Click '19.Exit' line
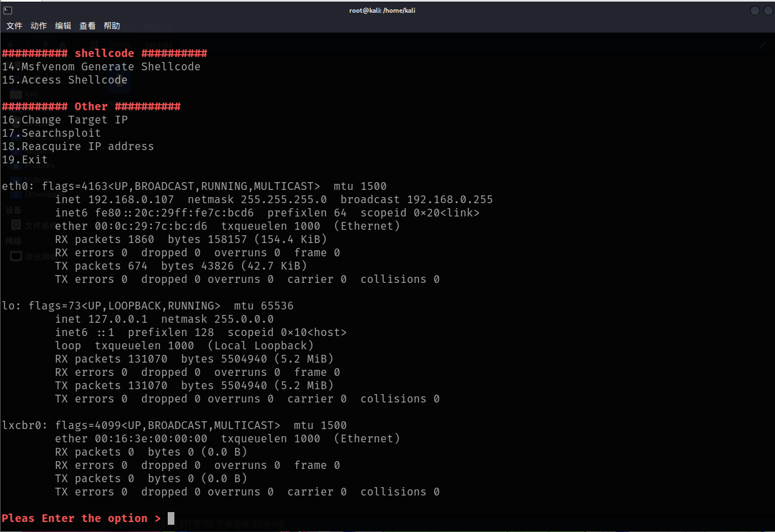775x532 pixels. (x=25, y=159)
